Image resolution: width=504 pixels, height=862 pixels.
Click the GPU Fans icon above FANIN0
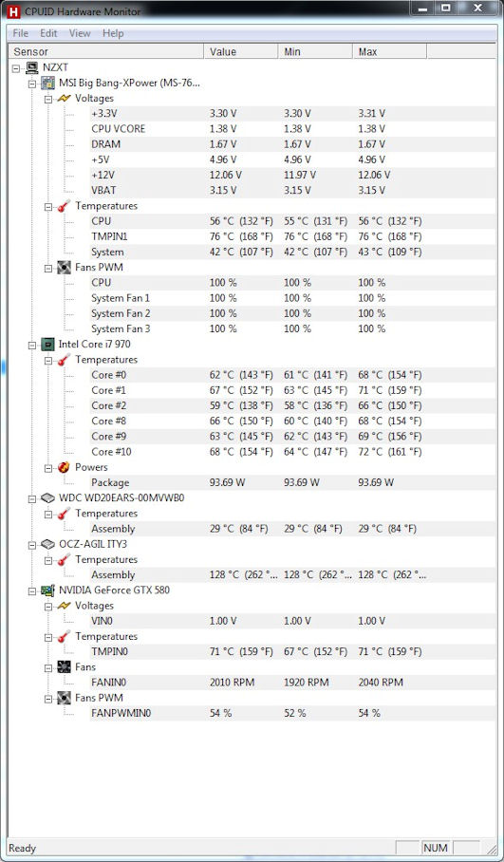(x=65, y=667)
